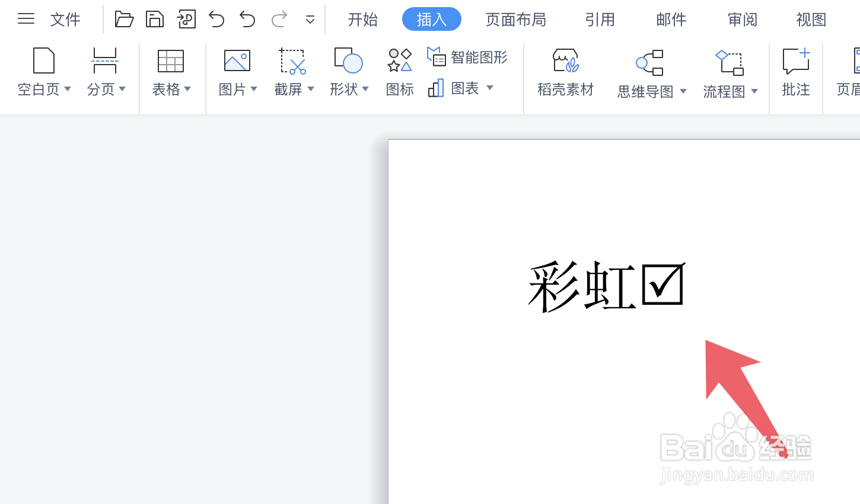860x504 pixels.
Task: Click the 思维导图 mind map icon
Action: pos(650,62)
